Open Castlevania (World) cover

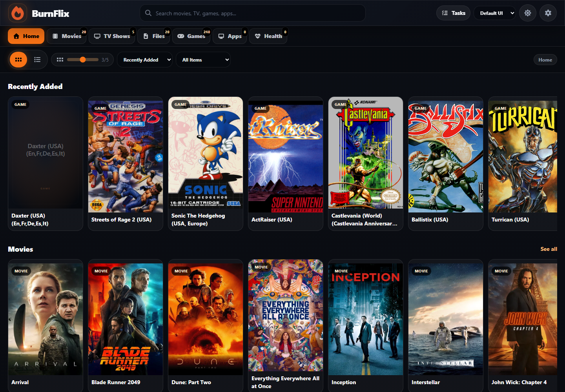click(x=366, y=152)
